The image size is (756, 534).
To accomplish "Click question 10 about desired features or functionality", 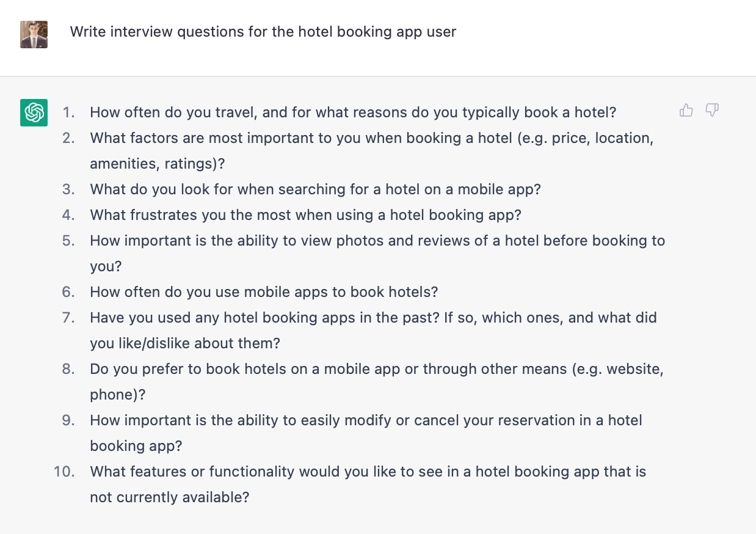I will 368,472.
